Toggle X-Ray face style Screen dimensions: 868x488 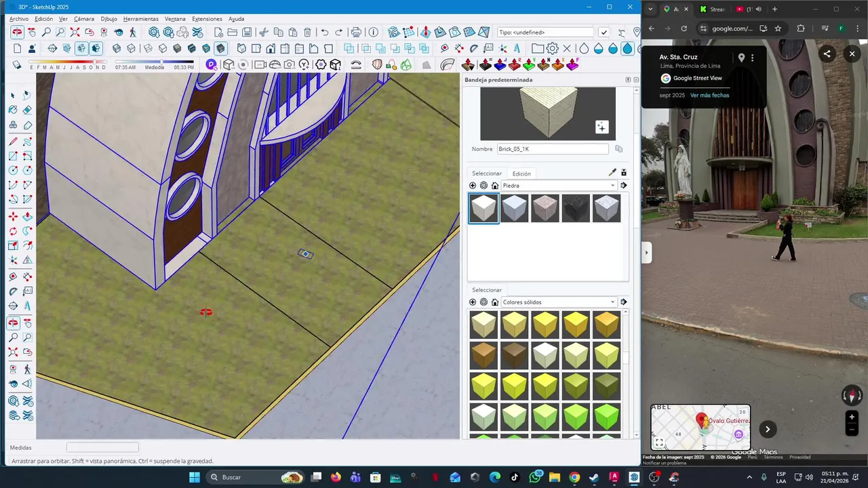117,49
